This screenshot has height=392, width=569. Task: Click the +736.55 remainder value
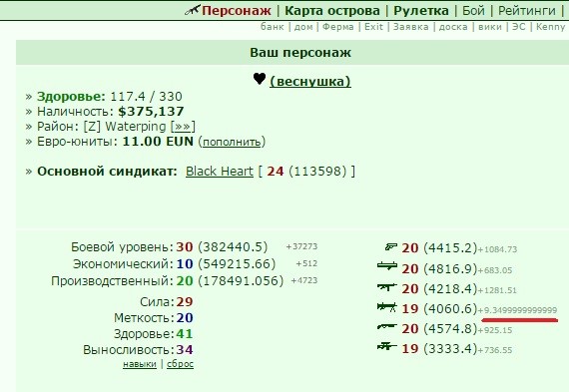[495, 350]
